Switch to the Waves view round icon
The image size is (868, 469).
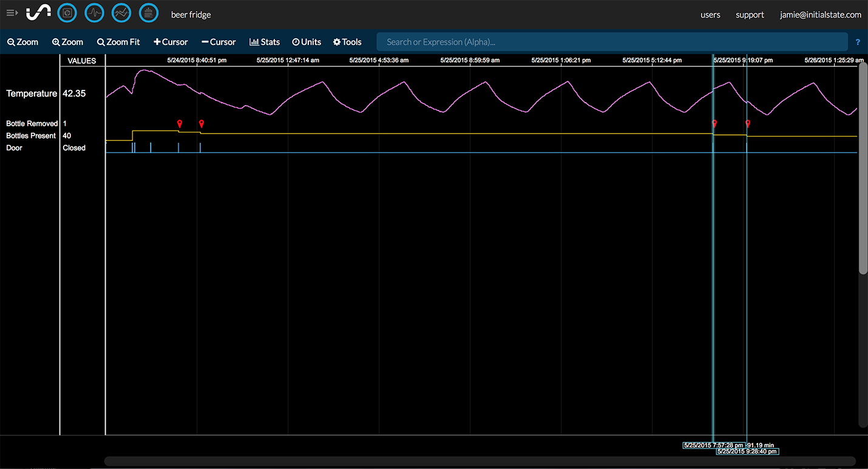tap(94, 13)
